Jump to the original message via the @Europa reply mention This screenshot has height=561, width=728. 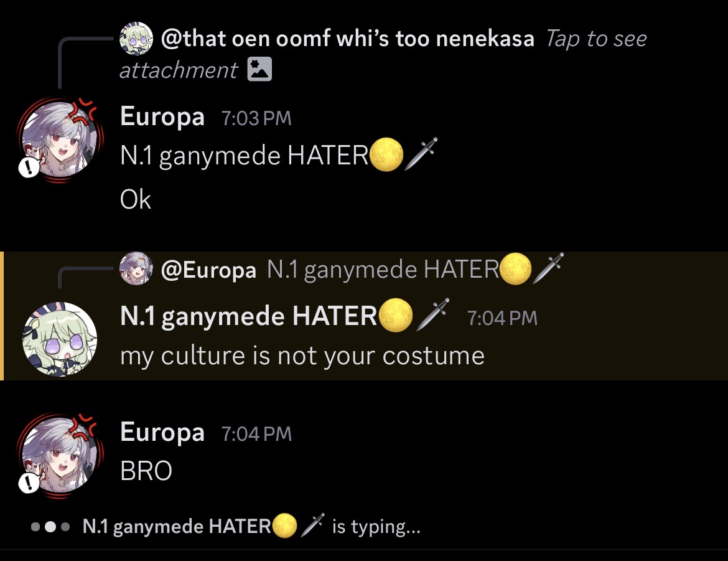pos(208,270)
